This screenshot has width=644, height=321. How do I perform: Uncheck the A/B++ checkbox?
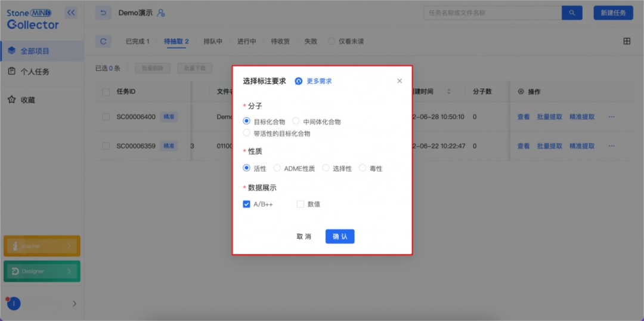[247, 204]
